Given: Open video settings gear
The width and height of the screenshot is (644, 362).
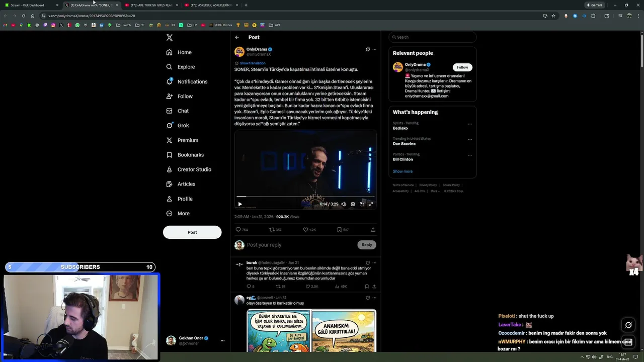Looking at the screenshot, I should (x=353, y=204).
